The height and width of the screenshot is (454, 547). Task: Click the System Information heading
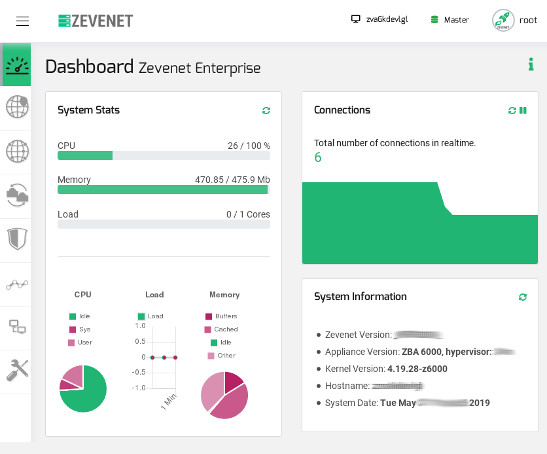pyautogui.click(x=360, y=296)
